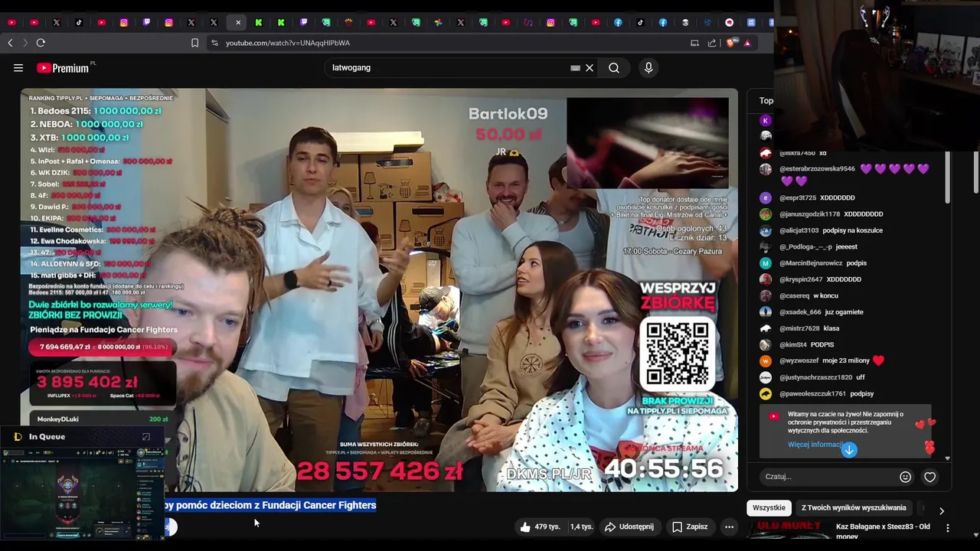The height and width of the screenshot is (551, 980).
Task: Close the active browser tab
Action: tap(237, 22)
